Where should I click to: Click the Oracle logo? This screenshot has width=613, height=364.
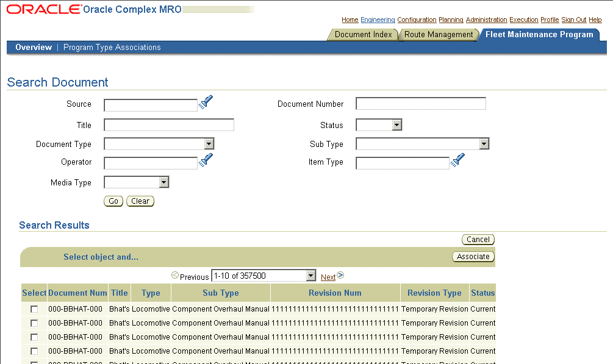coord(44,9)
